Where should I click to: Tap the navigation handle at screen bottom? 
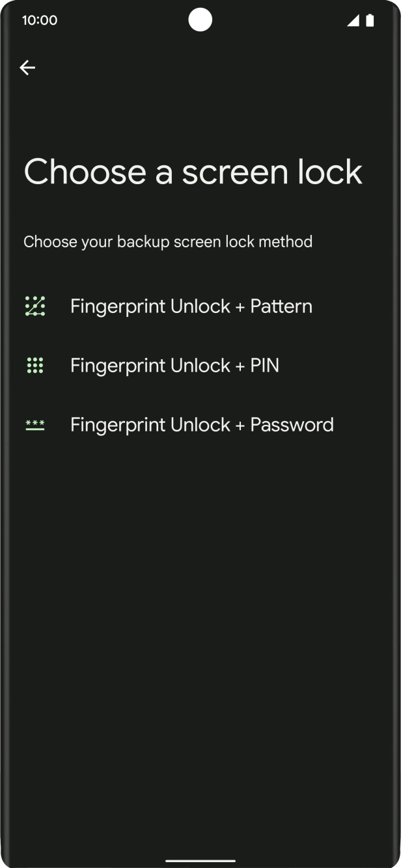(x=200, y=859)
